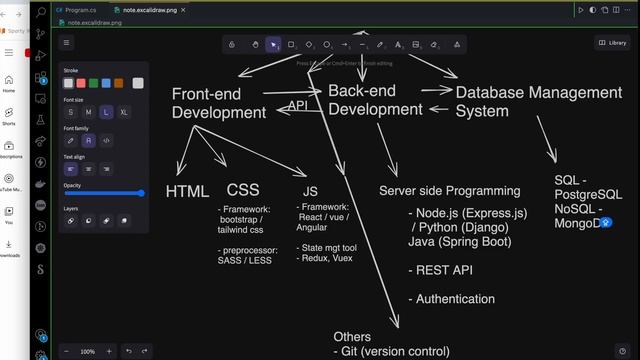Choose code font family
This screenshot has height=360, width=640.
(106, 140)
